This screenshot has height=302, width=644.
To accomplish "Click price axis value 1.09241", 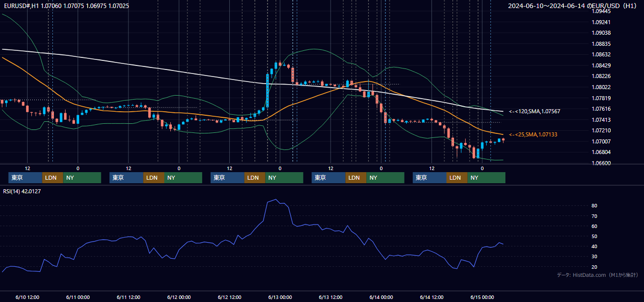I will (602, 22).
